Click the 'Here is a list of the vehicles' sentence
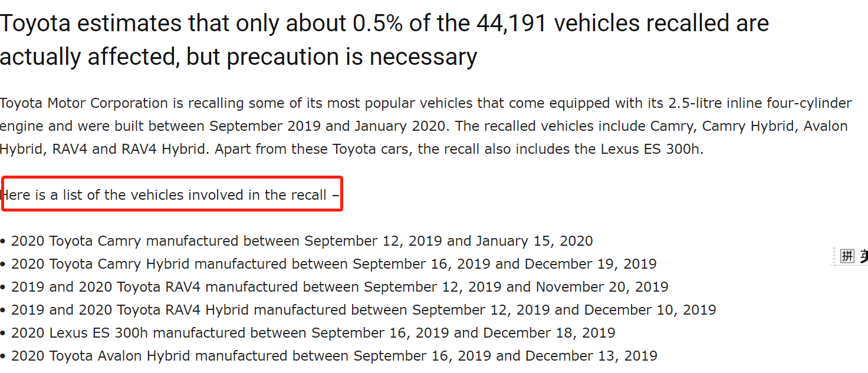The height and width of the screenshot is (373, 868). (x=170, y=195)
